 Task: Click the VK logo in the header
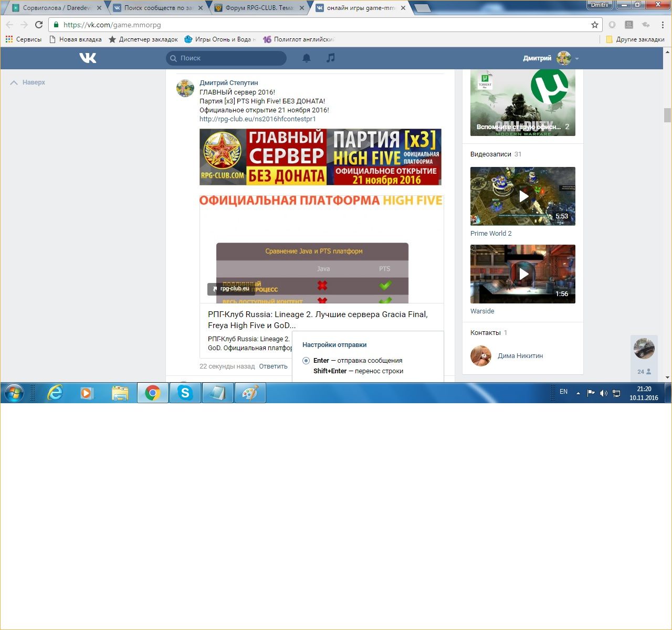tap(88, 58)
